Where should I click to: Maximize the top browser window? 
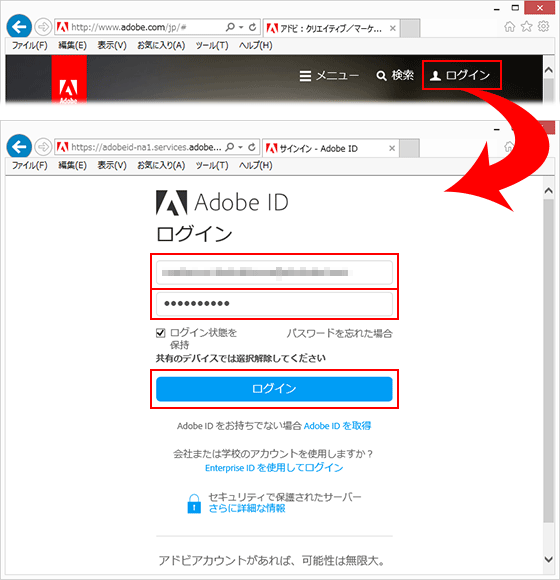[x=515, y=8]
